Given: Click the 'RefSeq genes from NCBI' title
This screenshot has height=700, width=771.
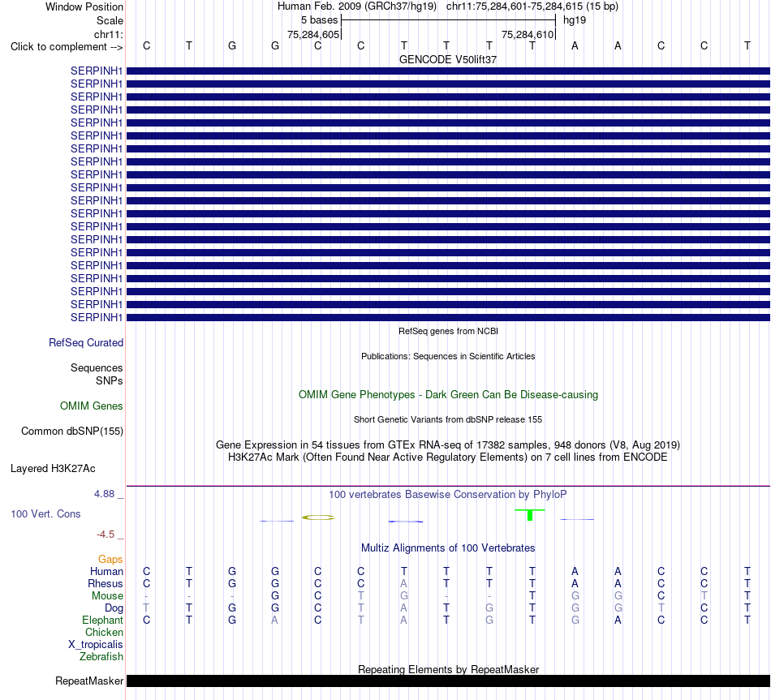Looking at the screenshot, I should [448, 331].
